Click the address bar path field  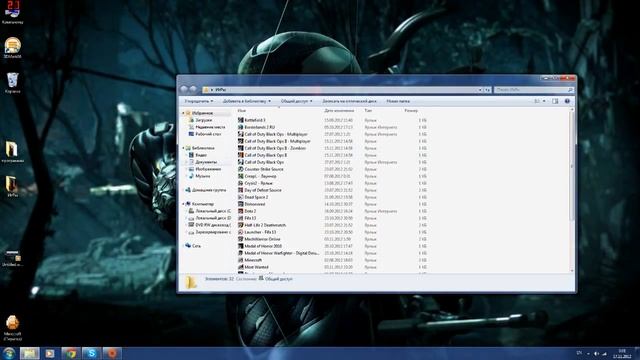click(339, 89)
